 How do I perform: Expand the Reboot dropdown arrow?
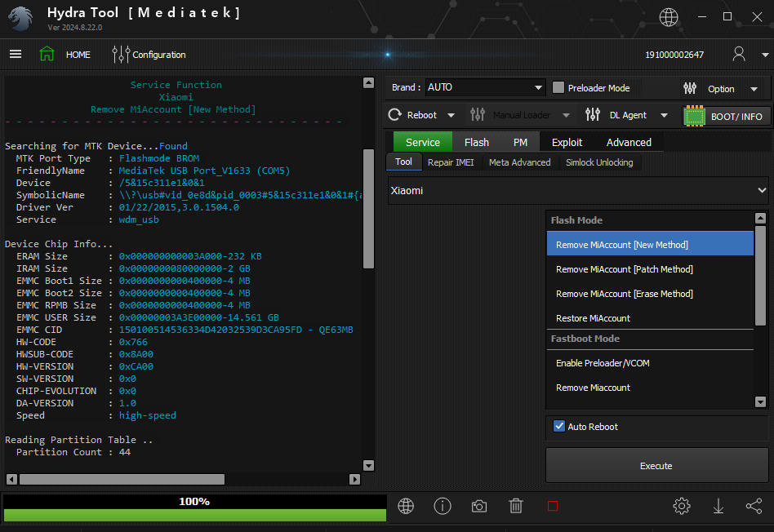coord(451,116)
